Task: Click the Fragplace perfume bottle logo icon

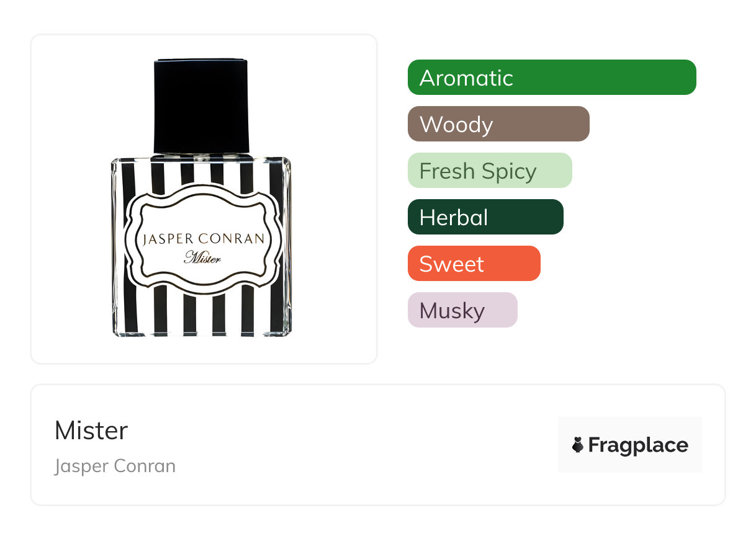Action: (x=578, y=445)
